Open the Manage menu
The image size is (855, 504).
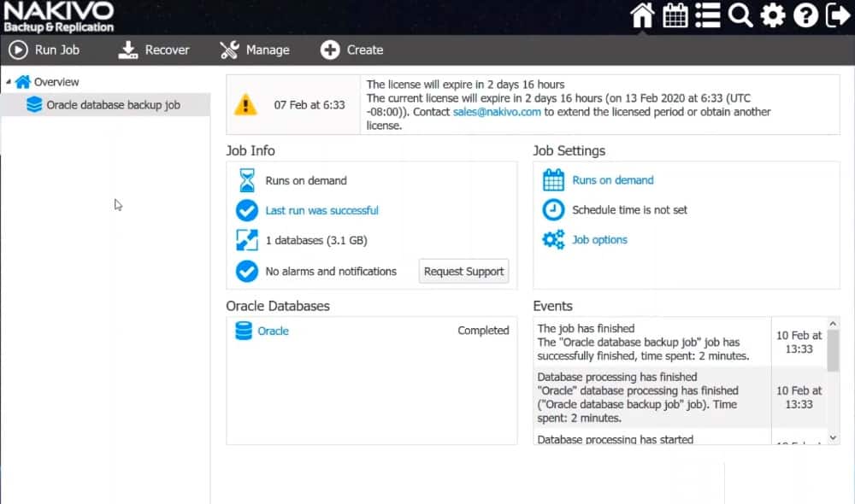pyautogui.click(x=255, y=50)
